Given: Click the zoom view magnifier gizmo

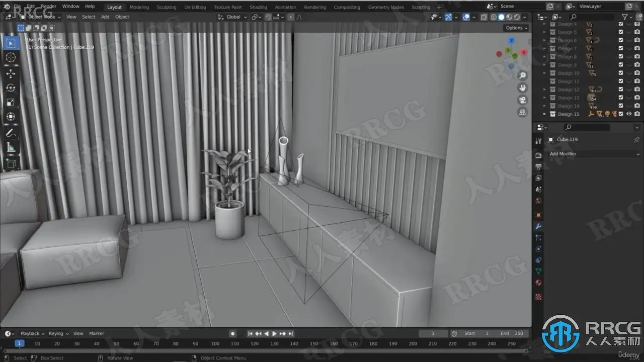Looking at the screenshot, I should pos(523,76).
